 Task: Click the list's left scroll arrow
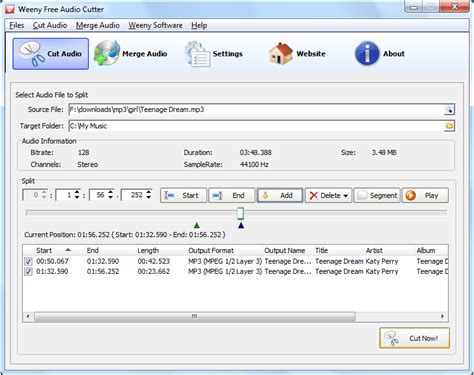[x=28, y=316]
